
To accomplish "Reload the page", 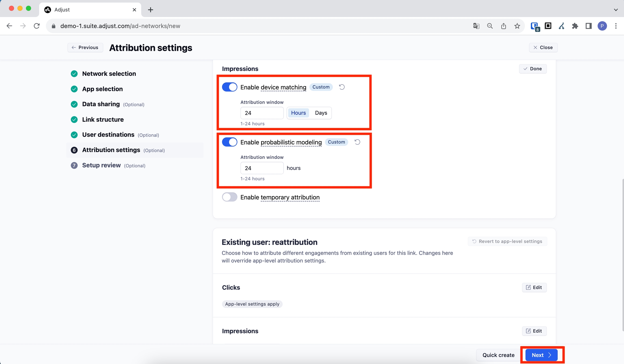I will 37,26.
